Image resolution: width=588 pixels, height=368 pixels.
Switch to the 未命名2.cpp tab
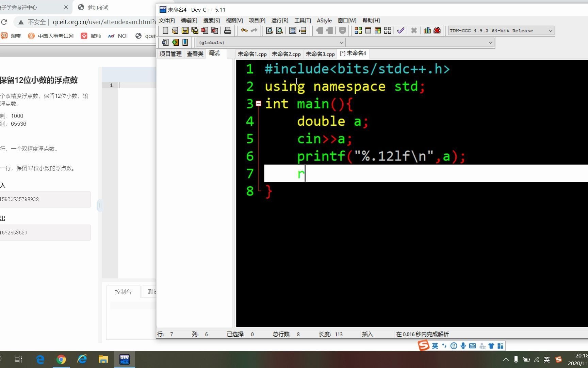(x=286, y=54)
